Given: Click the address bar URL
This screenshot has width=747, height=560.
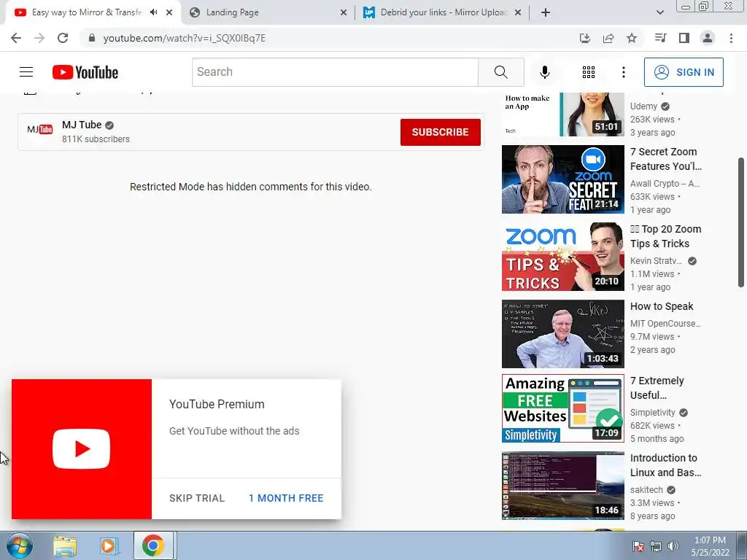Looking at the screenshot, I should (185, 38).
